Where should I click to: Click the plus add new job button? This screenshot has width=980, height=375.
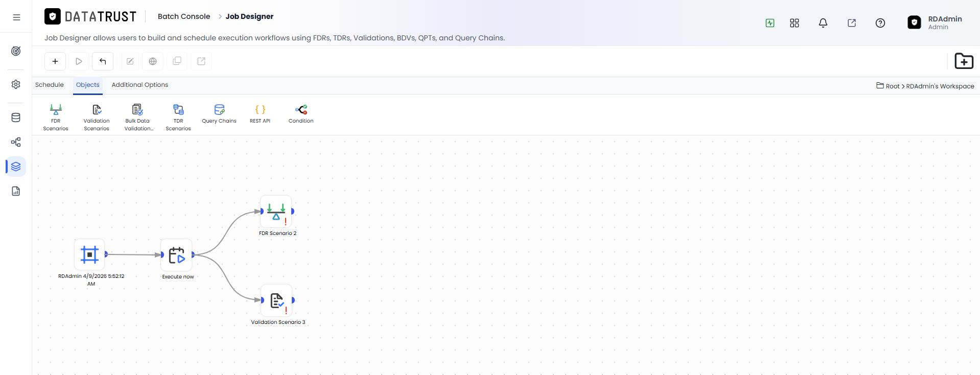click(55, 61)
